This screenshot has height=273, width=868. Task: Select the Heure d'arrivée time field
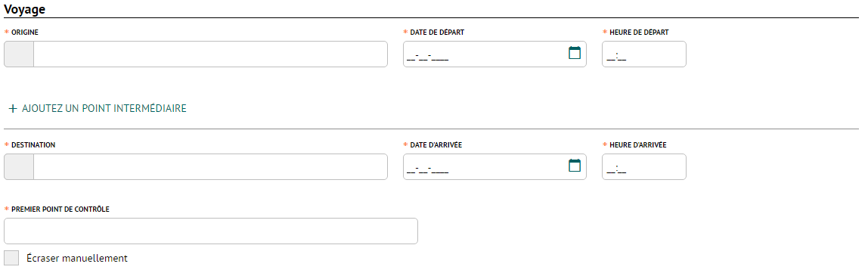click(x=643, y=166)
